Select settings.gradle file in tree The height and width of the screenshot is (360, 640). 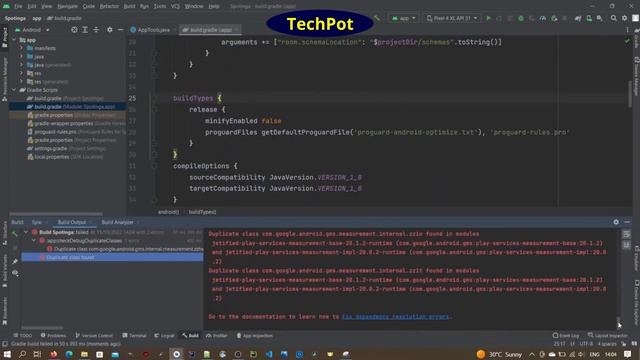(67, 149)
